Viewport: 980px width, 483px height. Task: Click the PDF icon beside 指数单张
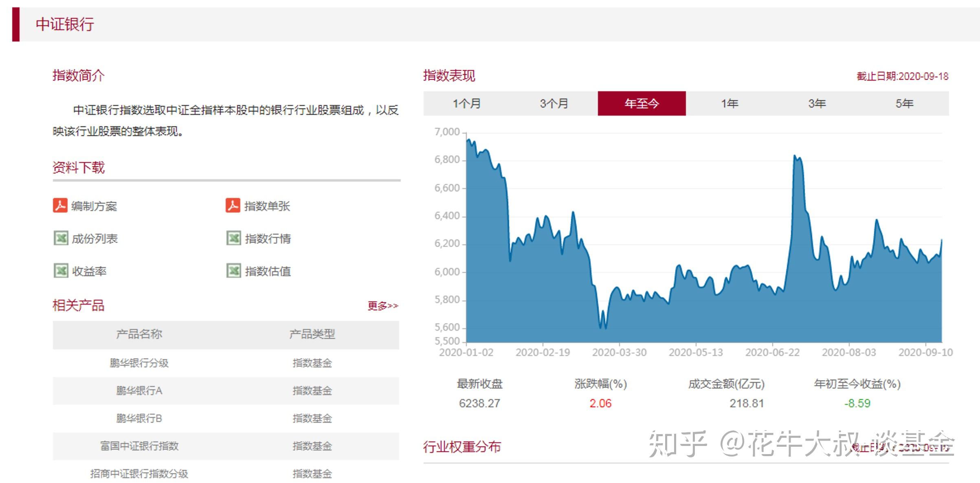coord(233,205)
